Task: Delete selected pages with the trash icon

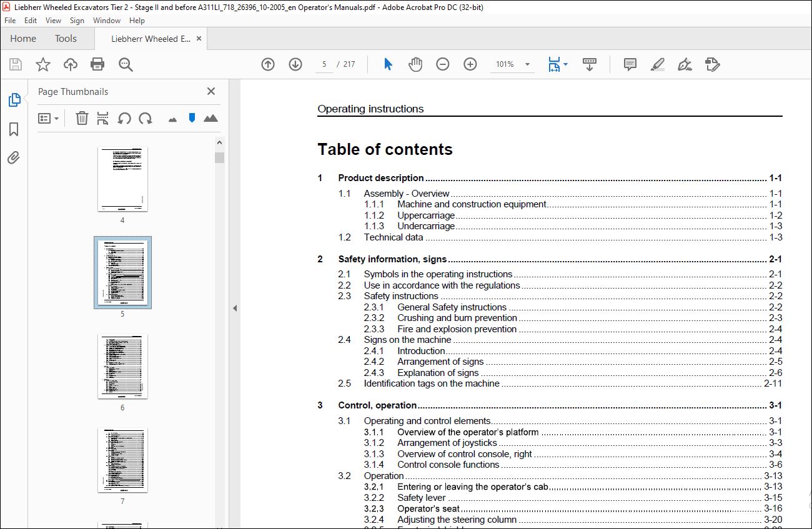Action: [x=82, y=118]
